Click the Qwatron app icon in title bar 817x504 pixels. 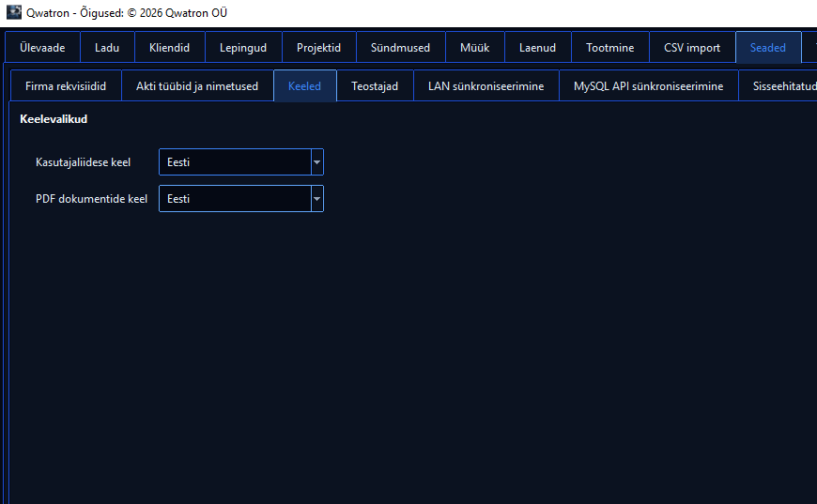[14, 12]
